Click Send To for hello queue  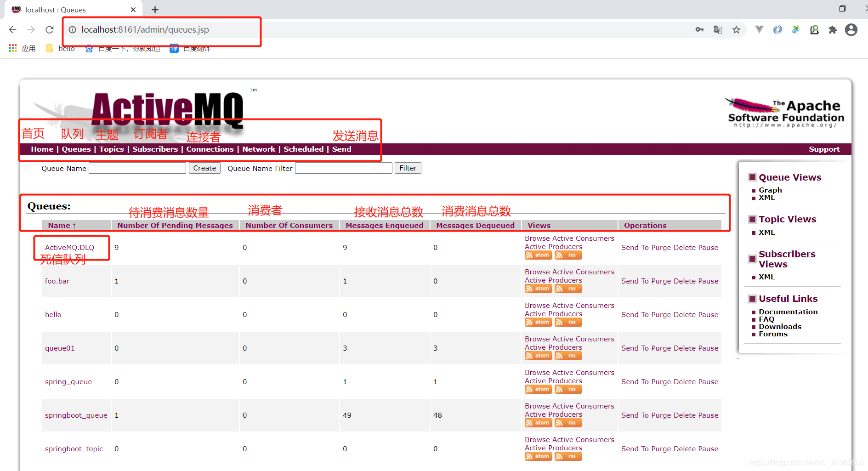coord(635,315)
